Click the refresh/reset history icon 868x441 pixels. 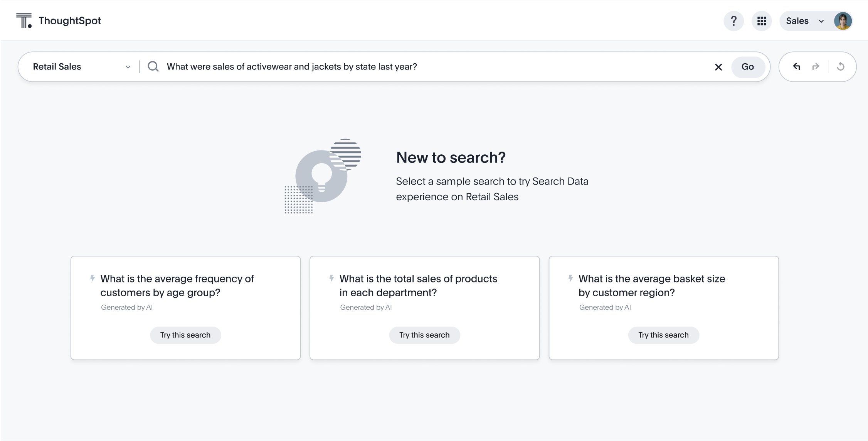841,66
